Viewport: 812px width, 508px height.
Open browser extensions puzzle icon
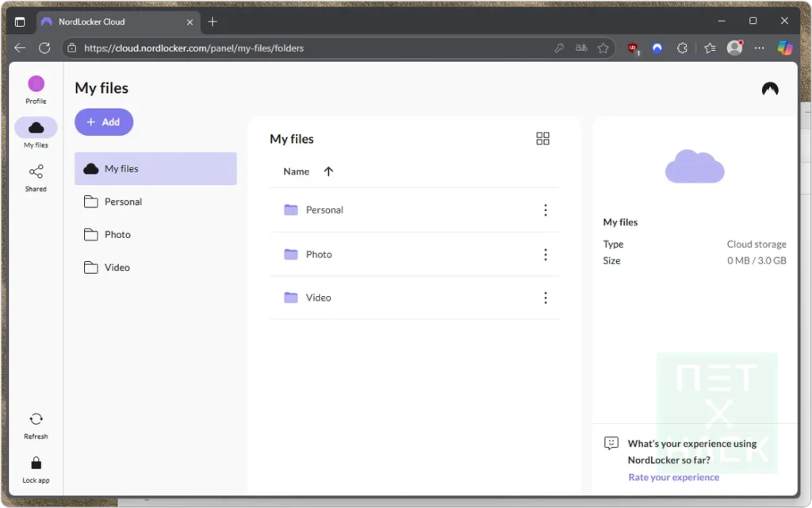(x=682, y=48)
